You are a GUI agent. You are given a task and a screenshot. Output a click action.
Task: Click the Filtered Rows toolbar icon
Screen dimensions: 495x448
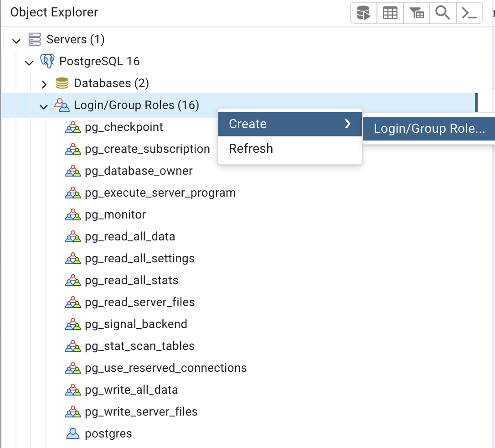417,13
